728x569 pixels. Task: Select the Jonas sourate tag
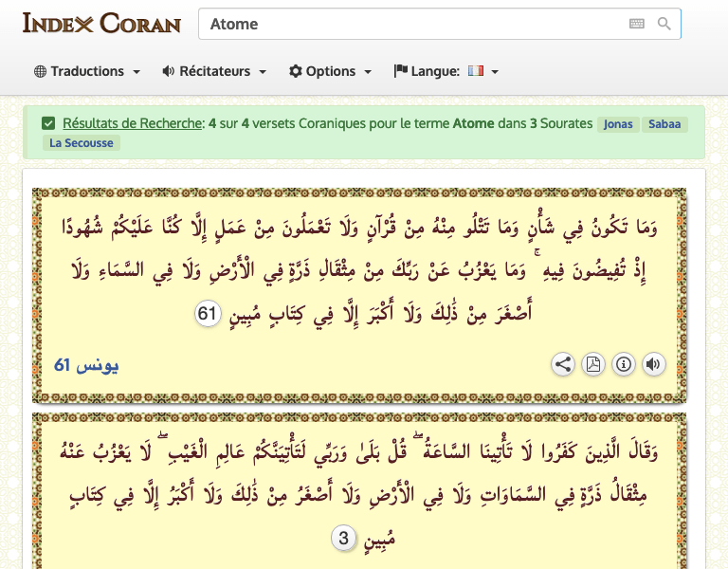(618, 124)
